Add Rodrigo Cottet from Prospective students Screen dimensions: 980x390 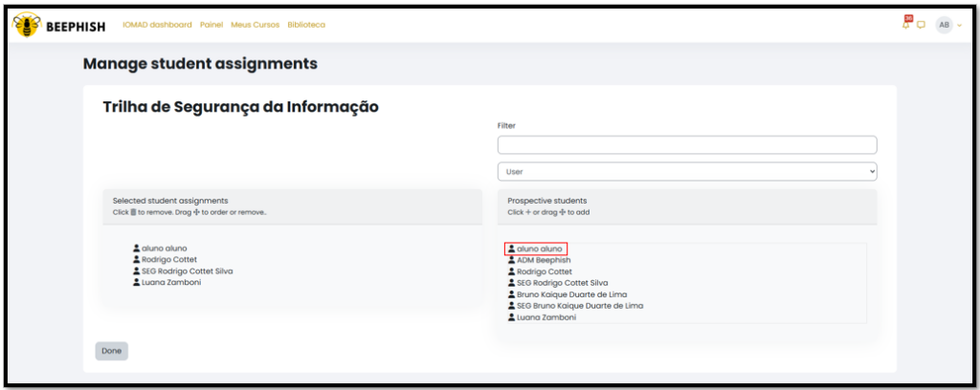(x=545, y=271)
